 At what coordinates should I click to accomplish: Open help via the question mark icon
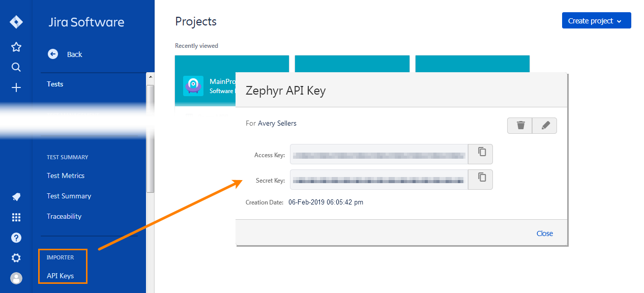[16, 238]
